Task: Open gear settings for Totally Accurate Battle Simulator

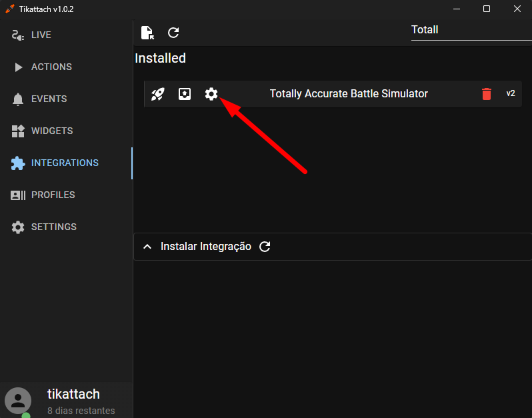Action: [x=211, y=94]
